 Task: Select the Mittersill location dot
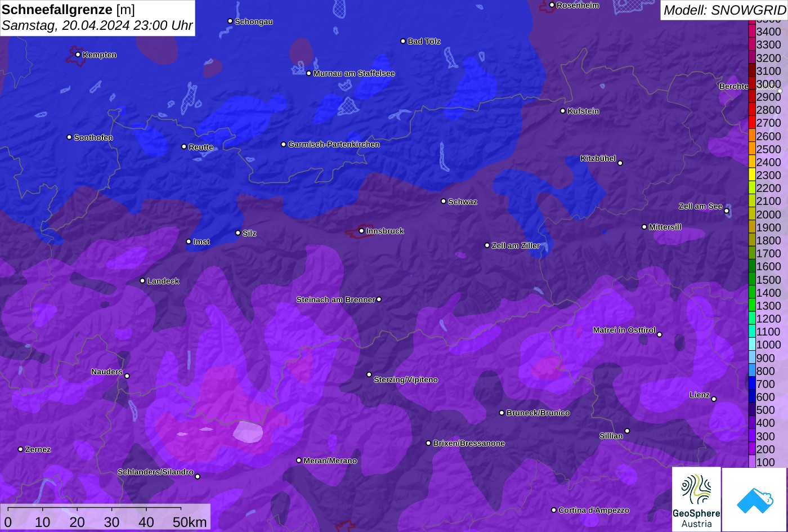[644, 227]
